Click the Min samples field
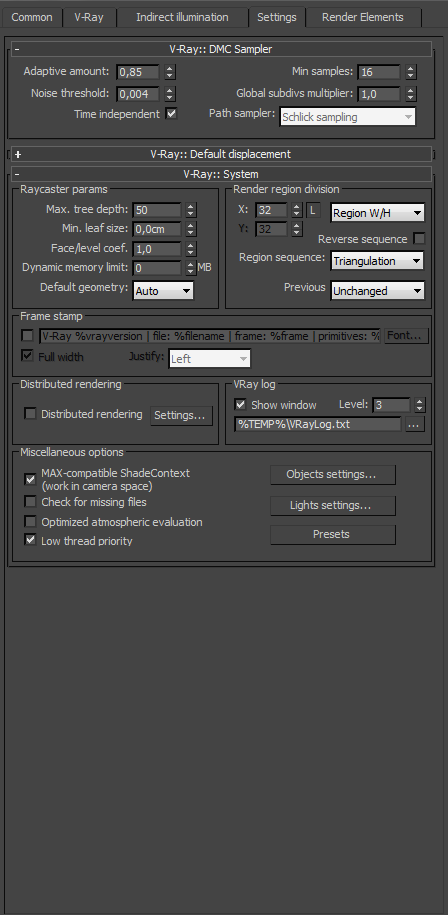Image resolution: width=448 pixels, height=915 pixels. pos(379,72)
